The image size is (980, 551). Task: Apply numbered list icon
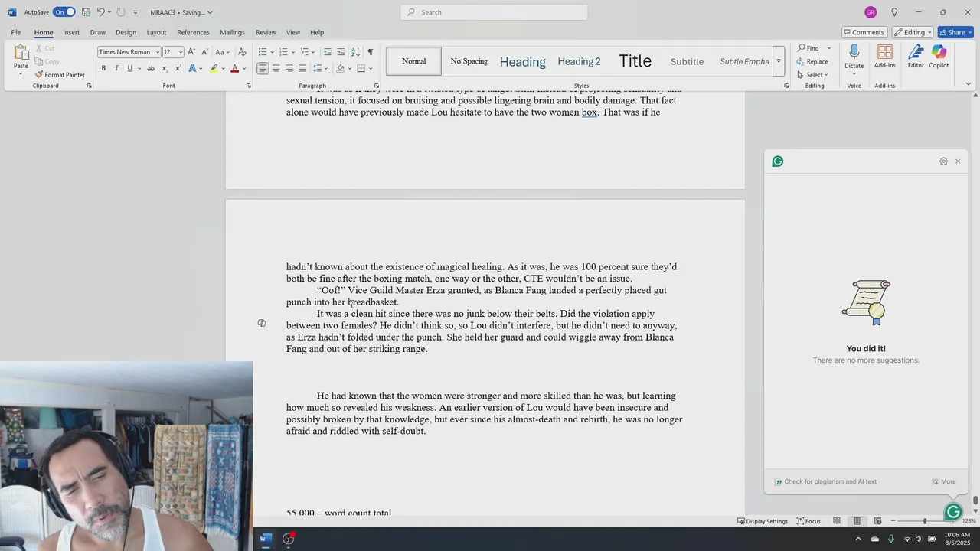(x=283, y=52)
